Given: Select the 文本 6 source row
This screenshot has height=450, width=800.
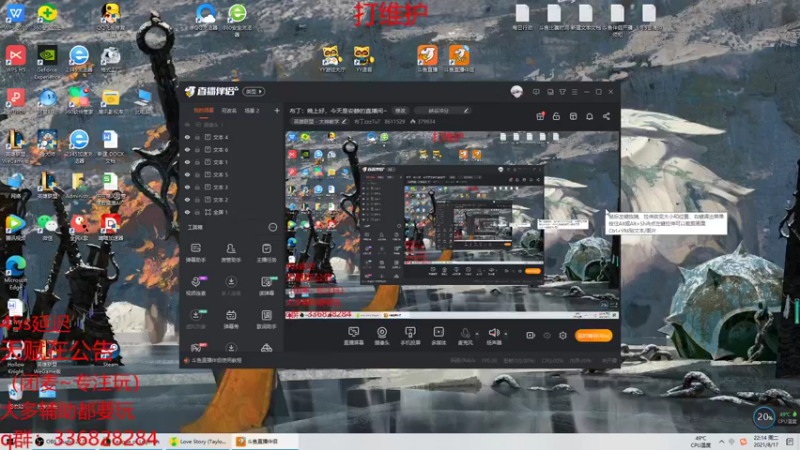Looking at the screenshot, I should coord(232,149).
